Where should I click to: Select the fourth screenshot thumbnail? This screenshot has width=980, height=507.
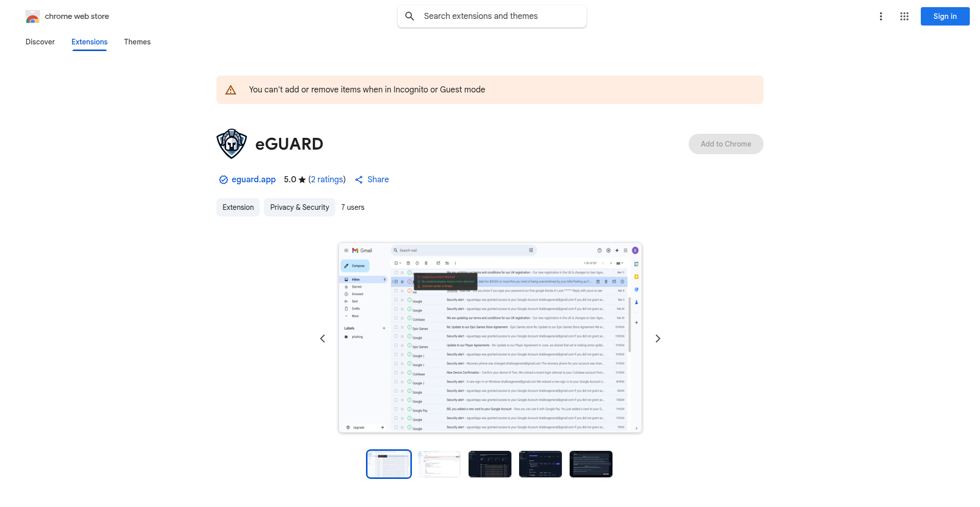[541, 464]
